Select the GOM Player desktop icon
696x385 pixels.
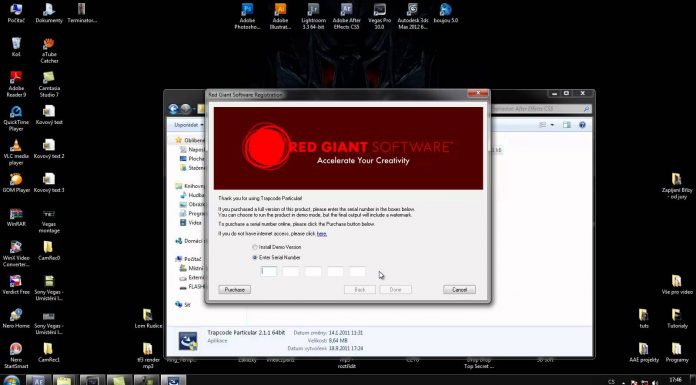pyautogui.click(x=16, y=183)
